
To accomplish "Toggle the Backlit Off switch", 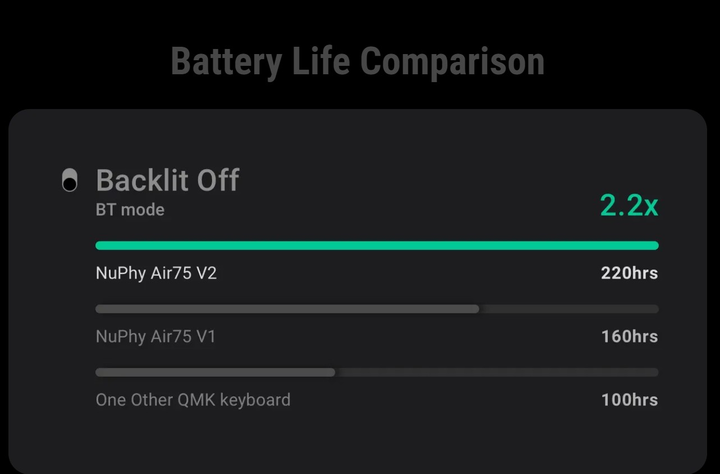I will (x=70, y=180).
